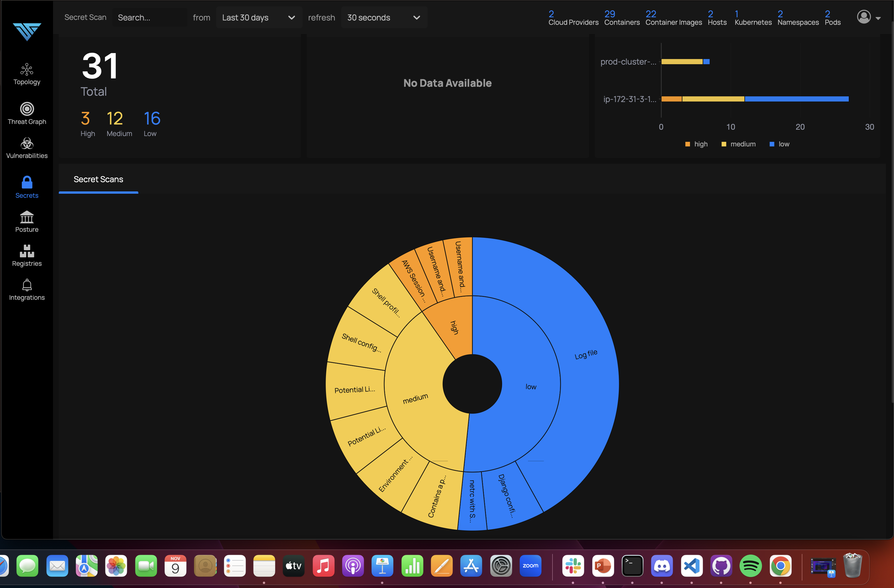Open Threat Graph from sidebar

click(x=27, y=109)
